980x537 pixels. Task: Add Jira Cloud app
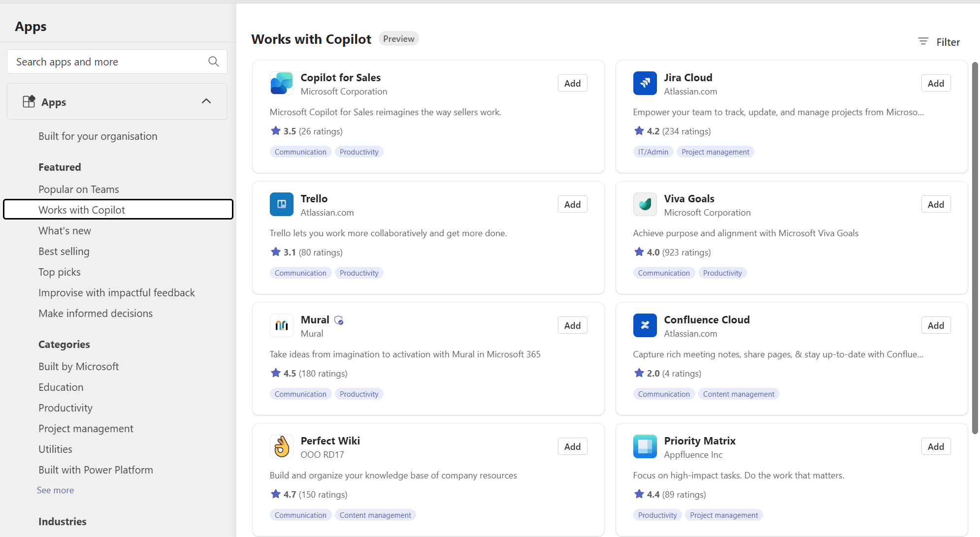[x=936, y=83]
